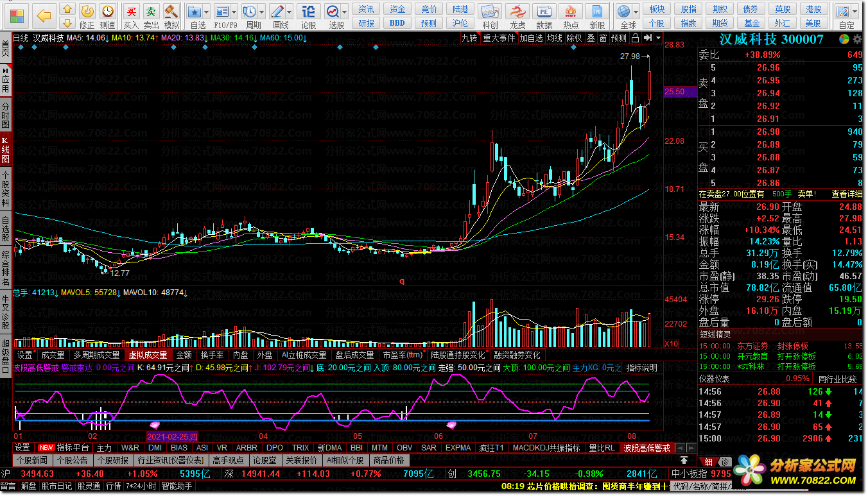Viewport: 868px width, 496px height.
Task: Open the 查看详细 details link
Action: coord(847,194)
